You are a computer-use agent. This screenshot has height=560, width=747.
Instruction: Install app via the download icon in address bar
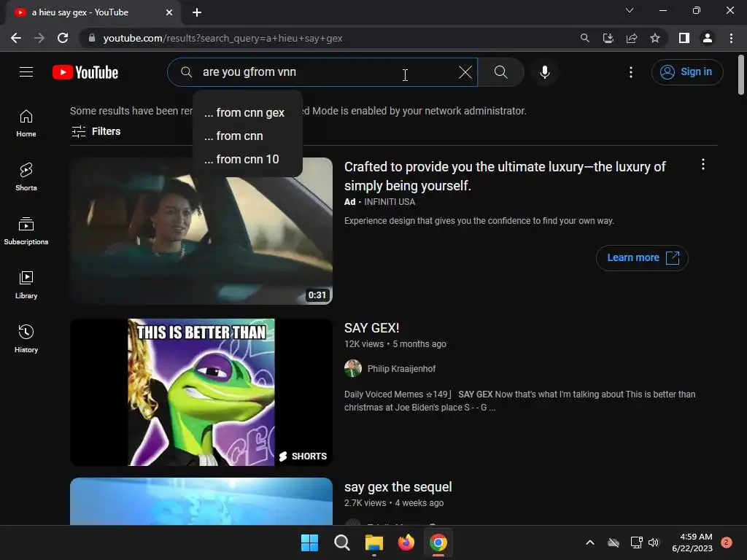608,38
